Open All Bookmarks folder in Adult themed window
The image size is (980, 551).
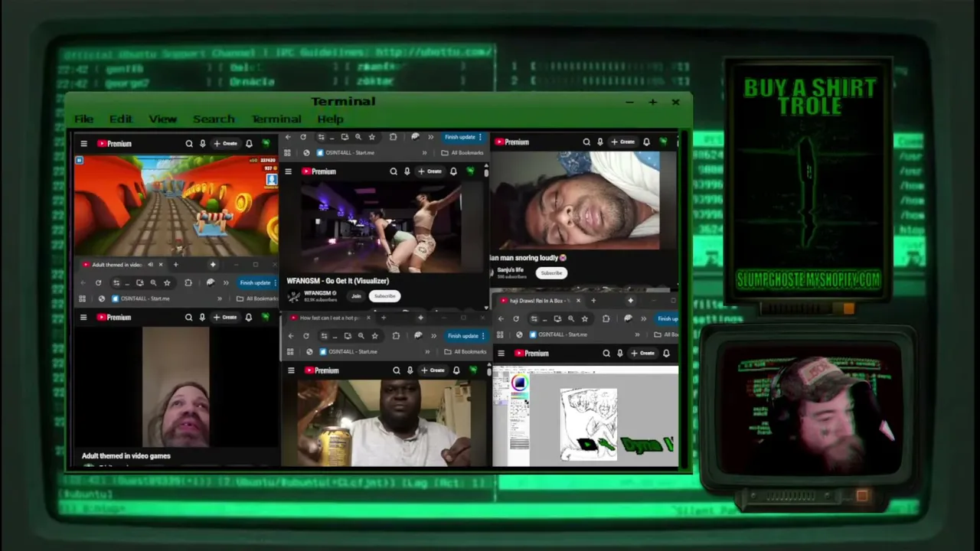257,298
